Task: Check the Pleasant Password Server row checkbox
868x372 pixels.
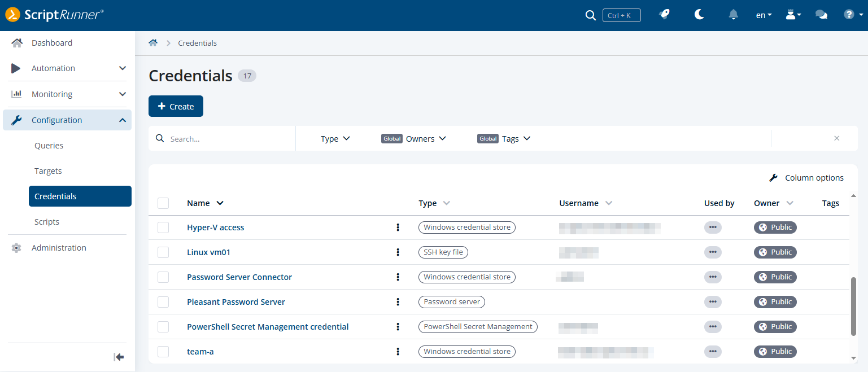Action: click(x=163, y=302)
